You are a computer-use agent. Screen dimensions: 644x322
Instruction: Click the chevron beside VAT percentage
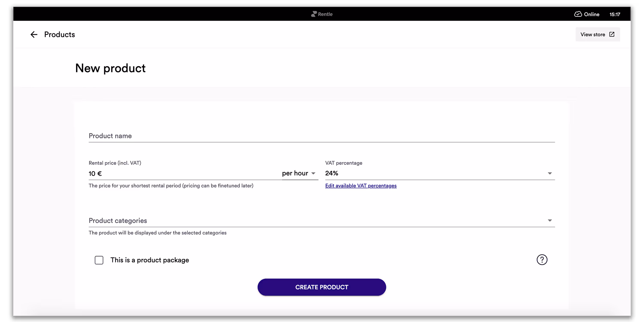coord(550,173)
